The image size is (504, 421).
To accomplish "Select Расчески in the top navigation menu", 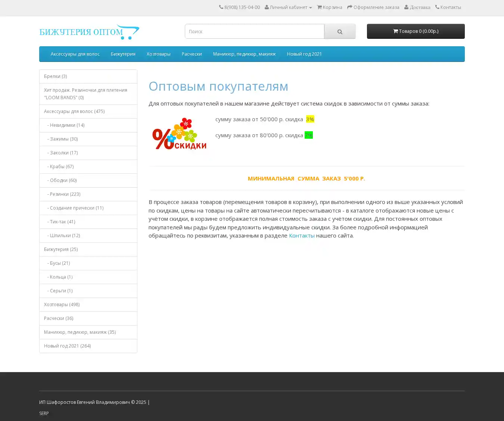I will point(192,54).
